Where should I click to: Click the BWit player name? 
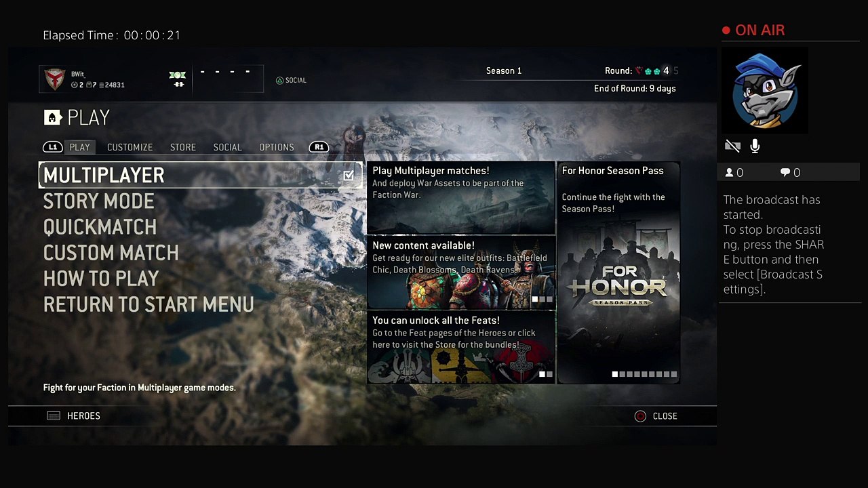(x=77, y=74)
